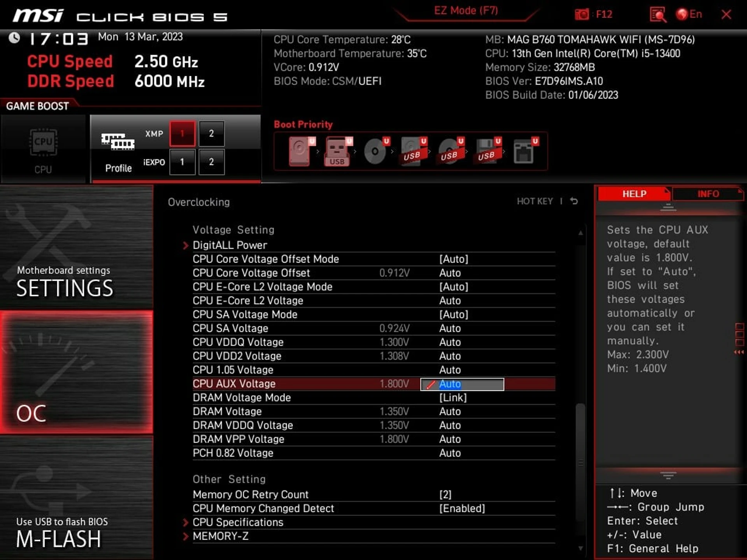Go back using the return arrow icon
The image size is (747, 560).
pyautogui.click(x=574, y=201)
